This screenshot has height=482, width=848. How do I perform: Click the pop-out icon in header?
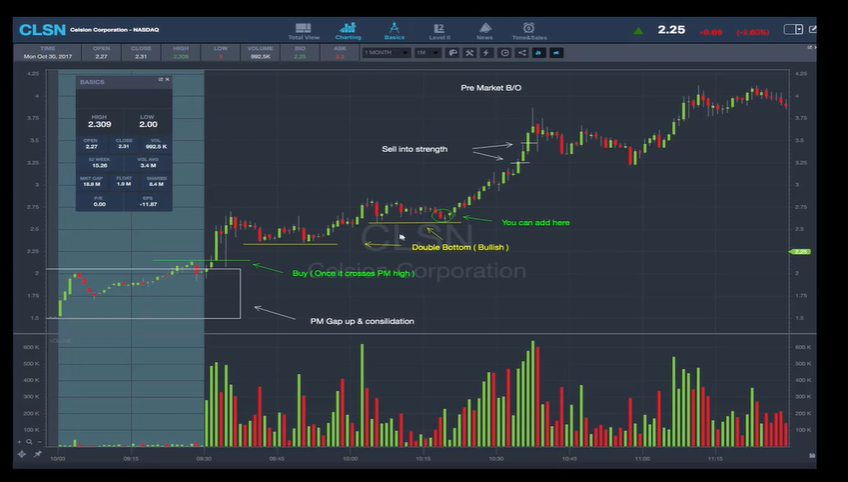(812, 30)
